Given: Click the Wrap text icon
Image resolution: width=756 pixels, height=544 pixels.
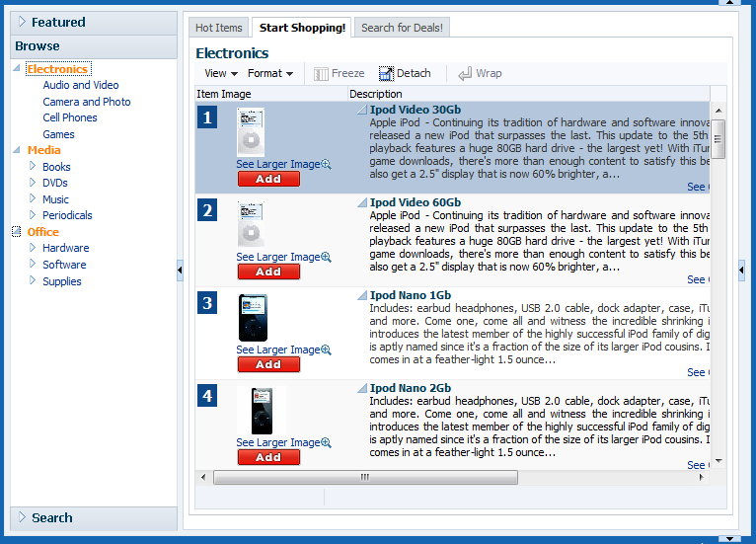Looking at the screenshot, I should coord(465,74).
